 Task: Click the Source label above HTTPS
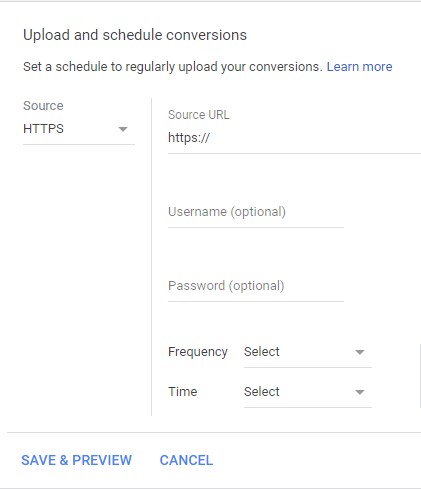pyautogui.click(x=43, y=106)
